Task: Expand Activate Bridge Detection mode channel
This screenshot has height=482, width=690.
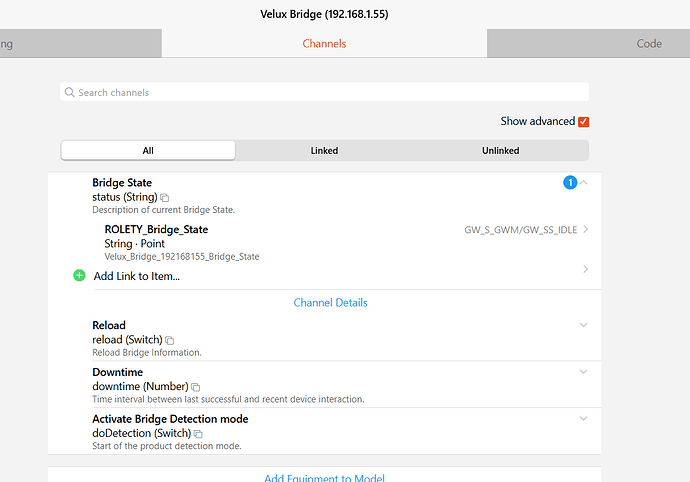Action: pyautogui.click(x=584, y=418)
